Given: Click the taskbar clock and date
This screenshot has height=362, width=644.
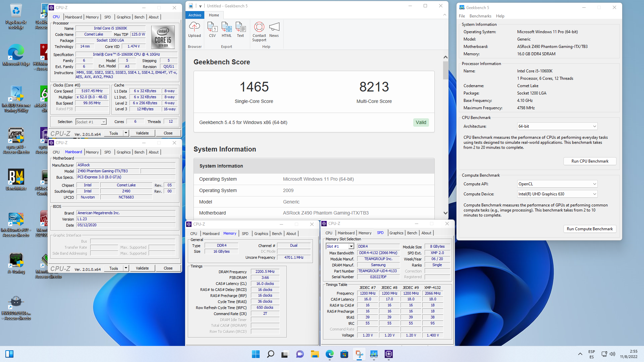Looking at the screenshot, I should click(x=629, y=354).
